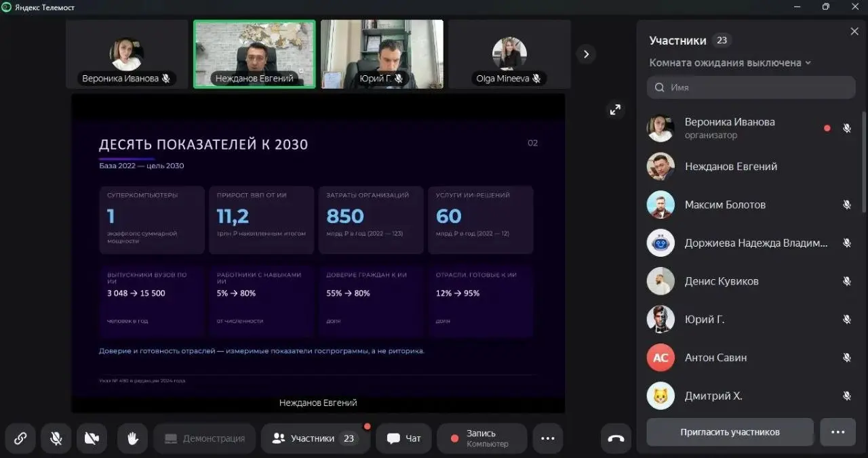Toggle the Участники panel from the bottom toolbar
The width and height of the screenshot is (868, 458).
tap(315, 438)
